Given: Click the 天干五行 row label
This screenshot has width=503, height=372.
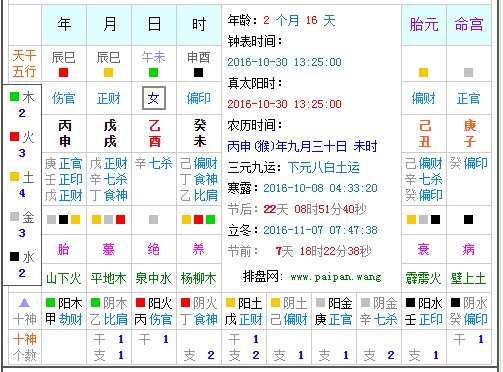Looking at the screenshot, I should pyautogui.click(x=24, y=63).
